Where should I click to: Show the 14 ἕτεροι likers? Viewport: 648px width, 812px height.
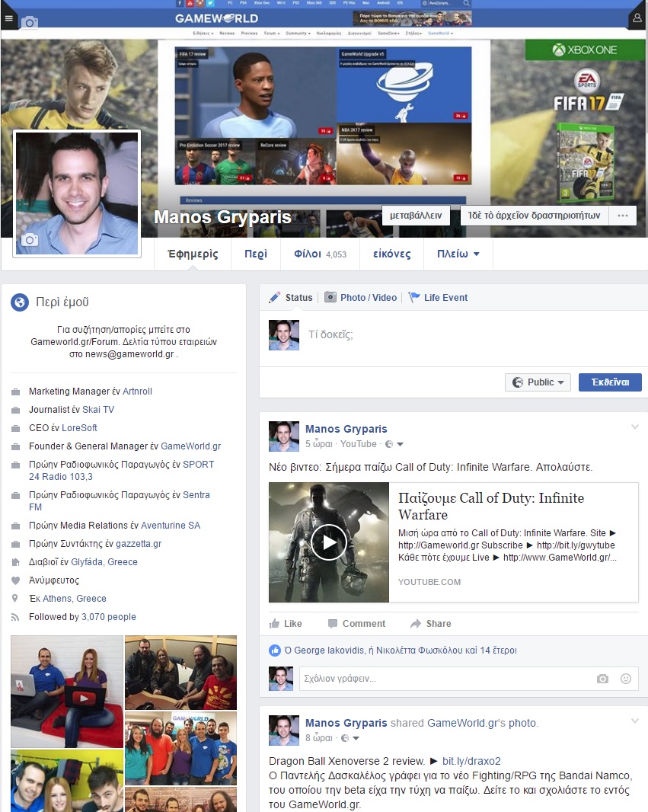[499, 651]
